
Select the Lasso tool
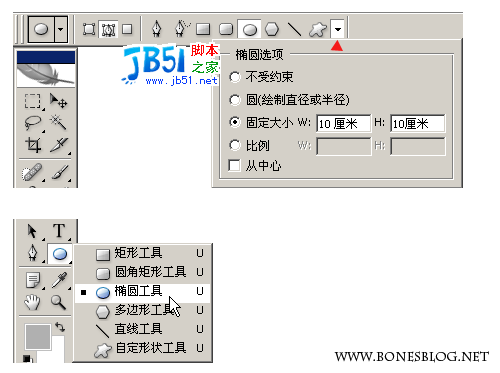tap(33, 123)
